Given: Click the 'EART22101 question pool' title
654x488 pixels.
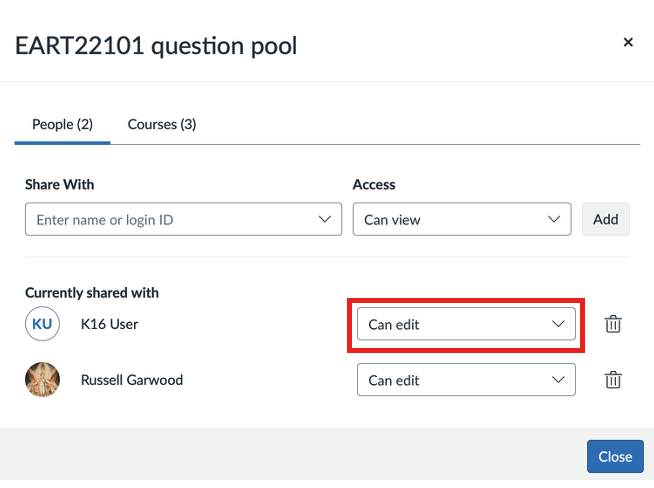Looking at the screenshot, I should tap(156, 45).
